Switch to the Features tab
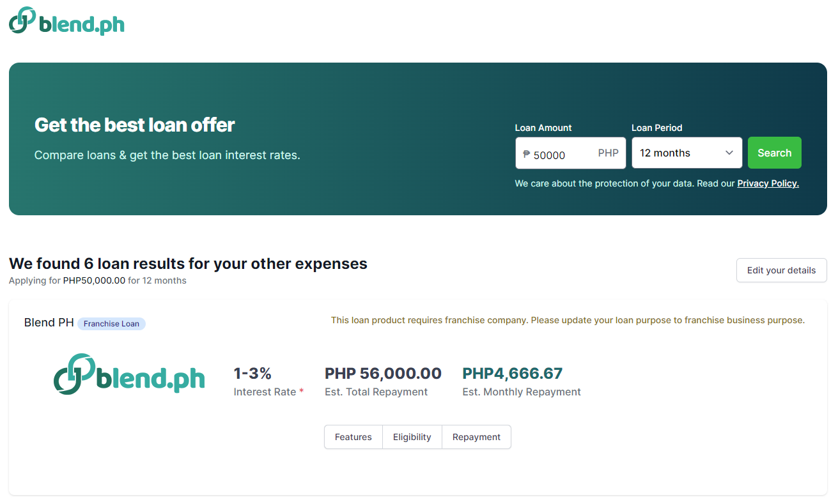This screenshot has width=838, height=504. click(x=353, y=437)
